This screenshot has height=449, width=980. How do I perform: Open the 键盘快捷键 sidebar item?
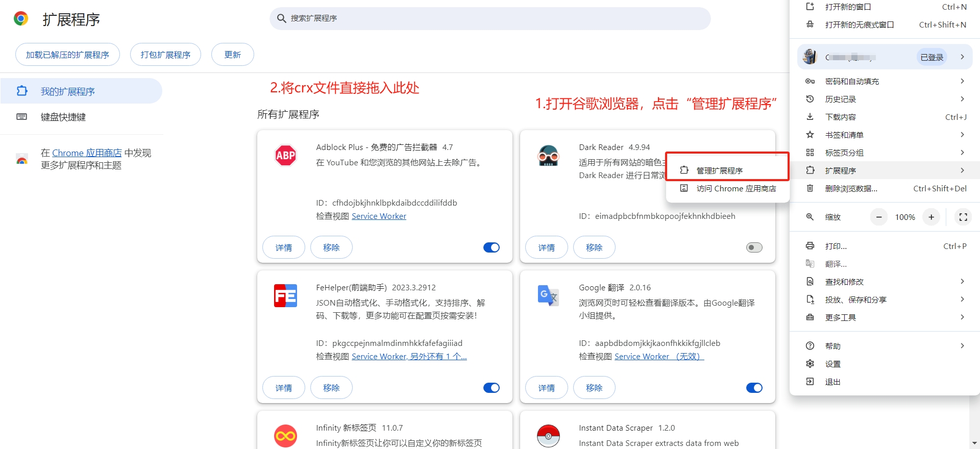coord(81,117)
